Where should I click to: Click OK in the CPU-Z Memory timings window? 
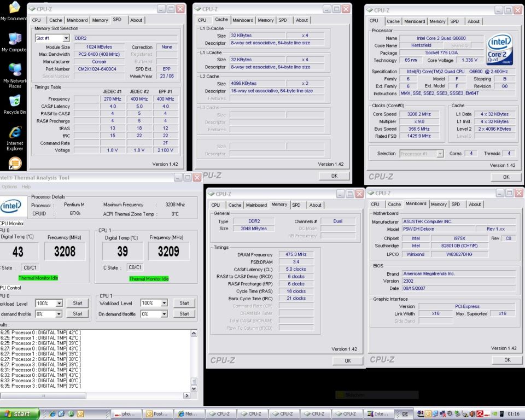pos(348,361)
